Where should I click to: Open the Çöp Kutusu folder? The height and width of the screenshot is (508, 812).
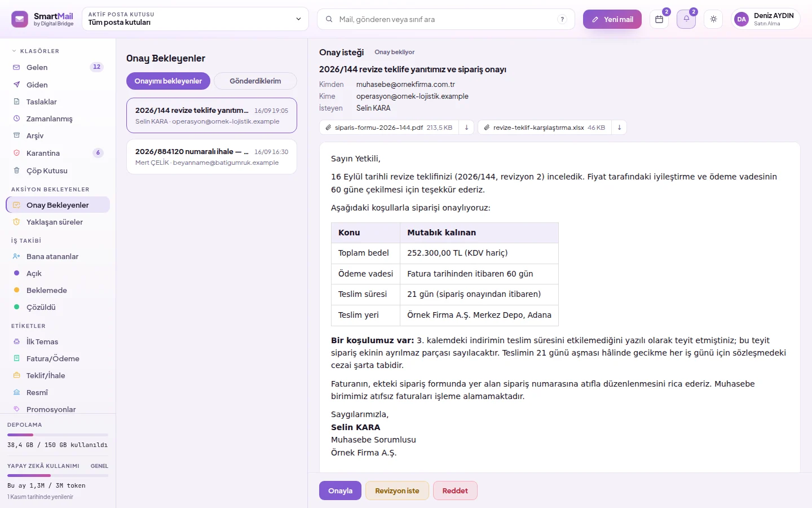pyautogui.click(x=58, y=170)
